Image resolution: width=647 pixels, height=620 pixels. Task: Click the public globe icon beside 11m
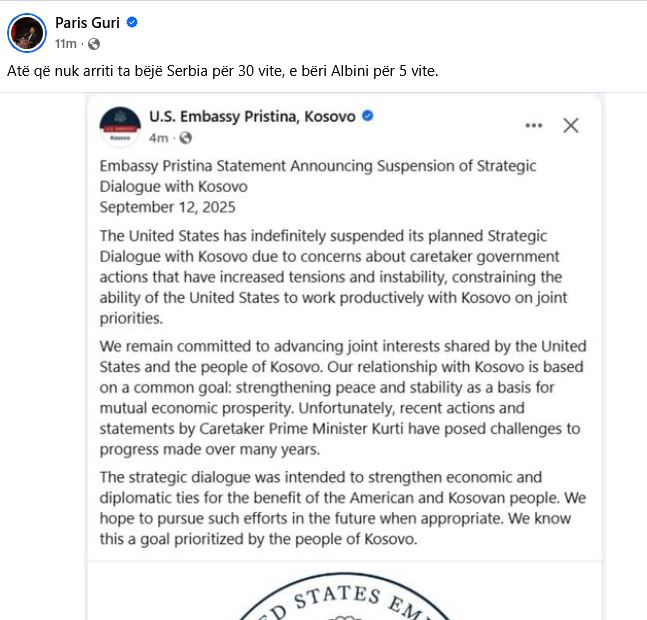pyautogui.click(x=94, y=44)
